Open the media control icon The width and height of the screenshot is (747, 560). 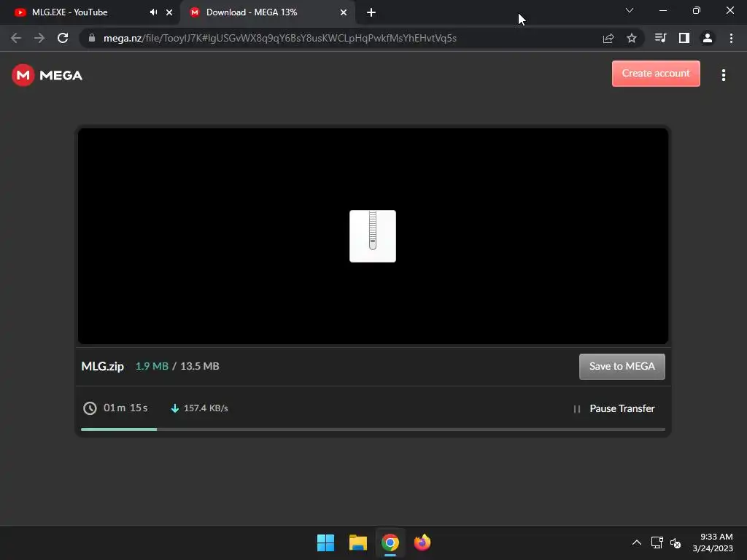660,38
